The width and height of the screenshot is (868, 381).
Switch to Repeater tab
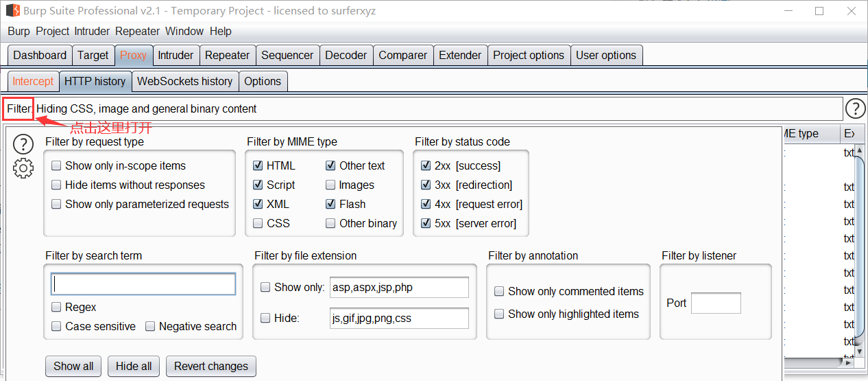tap(227, 56)
